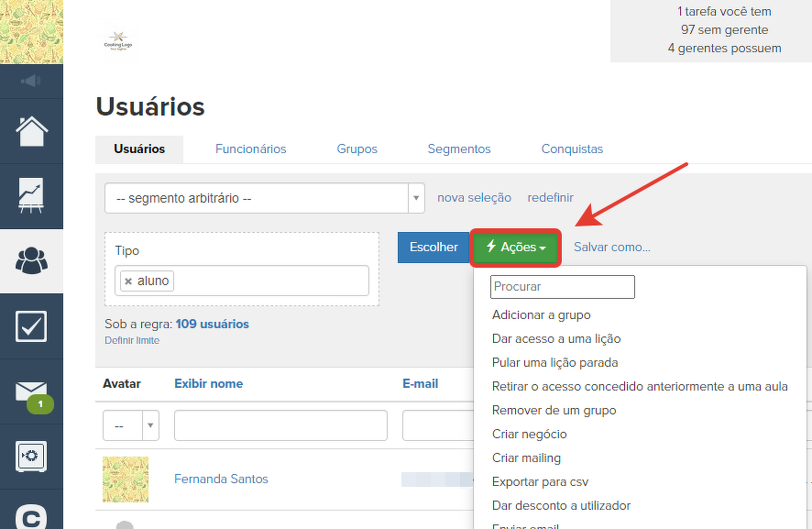The height and width of the screenshot is (529, 812).
Task: Open the analytics chart icon in sidebar
Action: tap(31, 196)
